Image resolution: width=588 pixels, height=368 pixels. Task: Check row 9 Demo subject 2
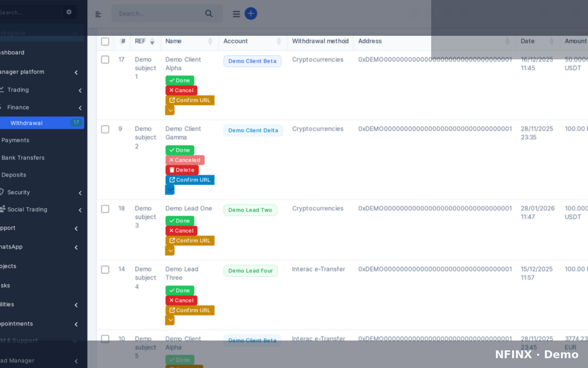[x=105, y=130]
